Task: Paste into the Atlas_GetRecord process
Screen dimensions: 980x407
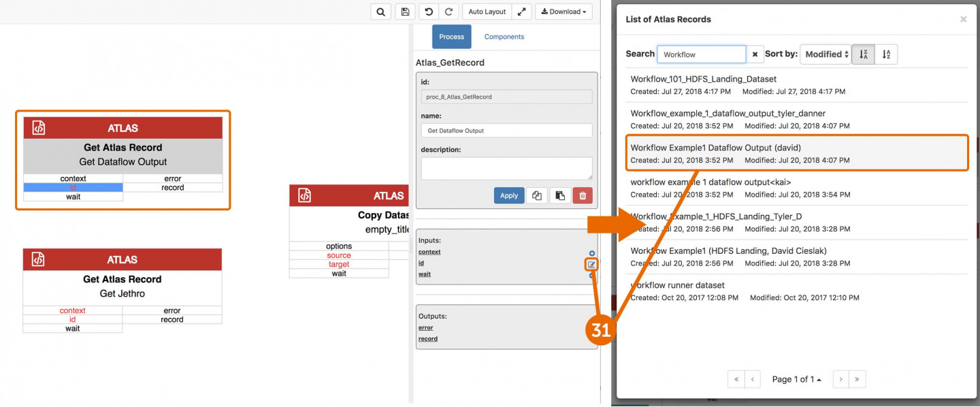Action: [559, 195]
